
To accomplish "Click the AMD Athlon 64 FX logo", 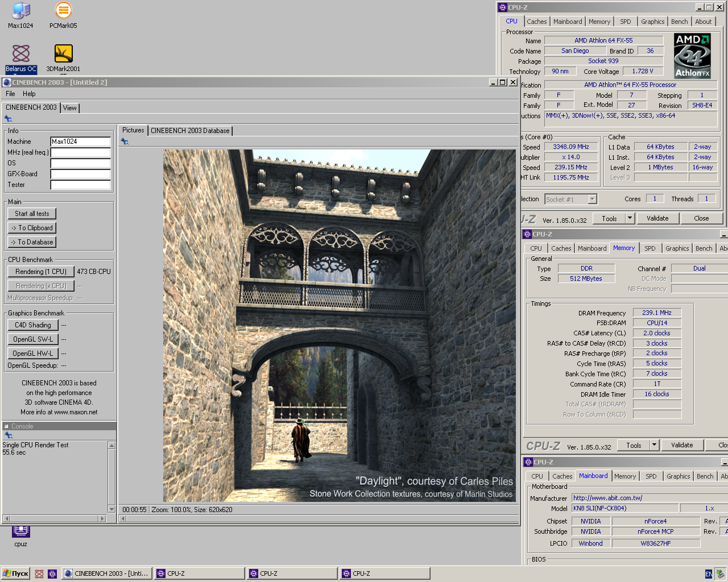I will [692, 56].
